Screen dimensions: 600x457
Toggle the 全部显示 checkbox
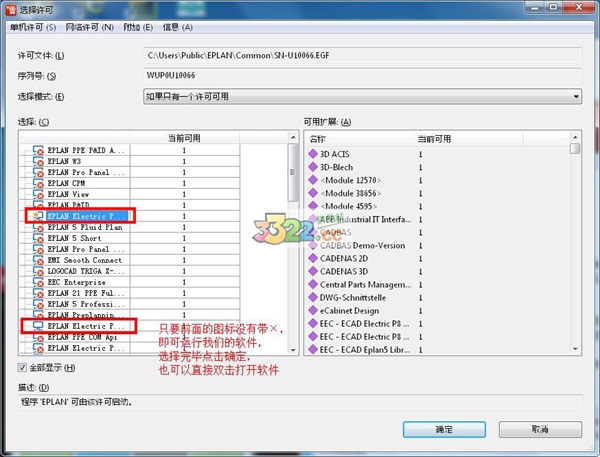pos(22,368)
